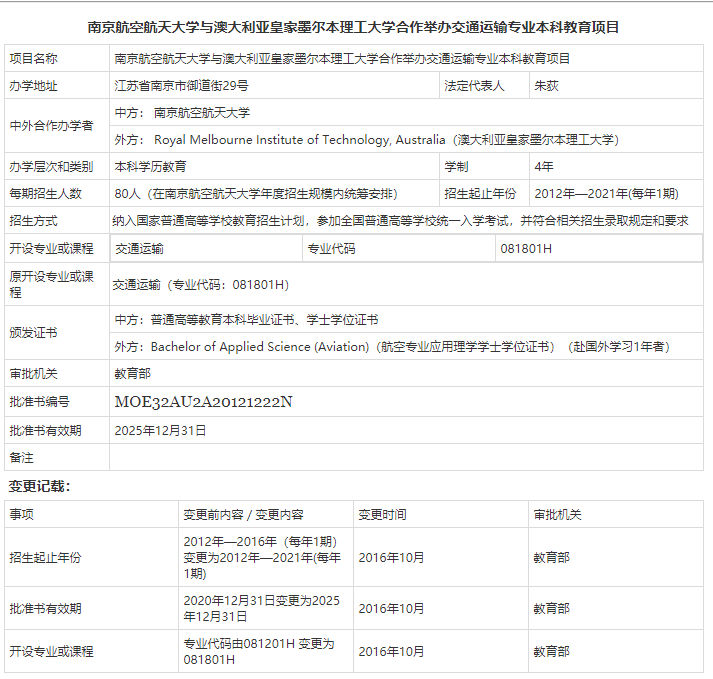Select address value 江苏省南京市御道街29号
Viewport: 713px width, 679px height.
tap(181, 86)
